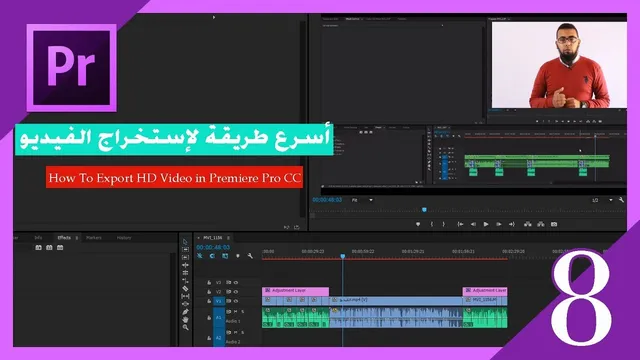Open the MVI_1156 sequence panel menu
640x360 pixels.
[229, 238]
